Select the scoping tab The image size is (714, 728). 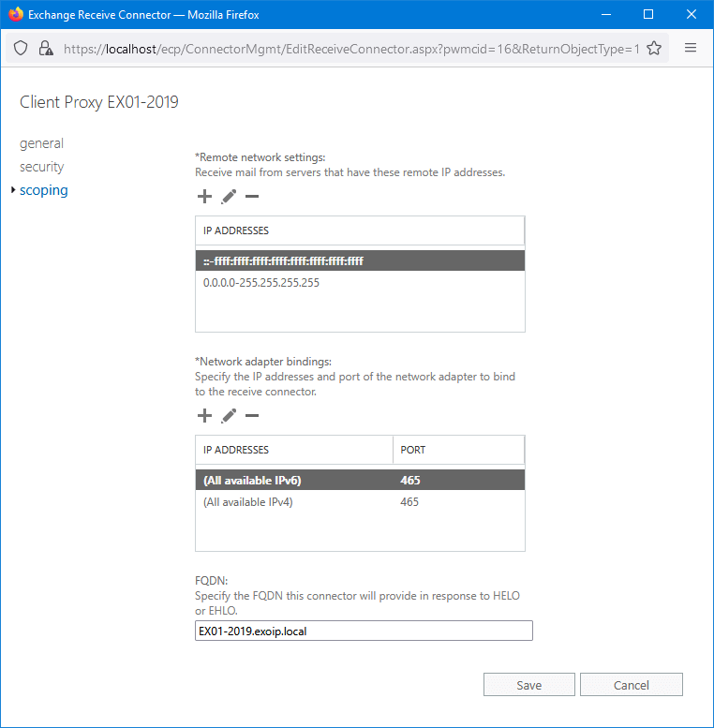tap(43, 190)
